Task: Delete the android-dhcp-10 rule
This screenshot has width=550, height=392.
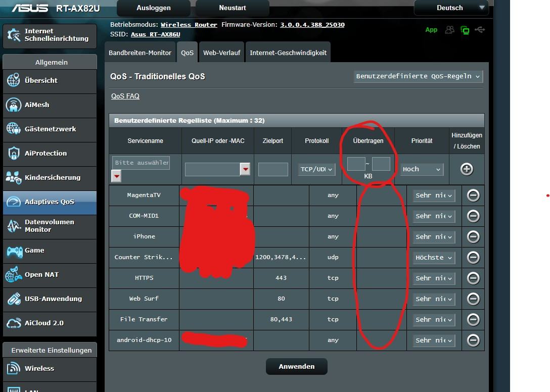Action: pyautogui.click(x=473, y=340)
